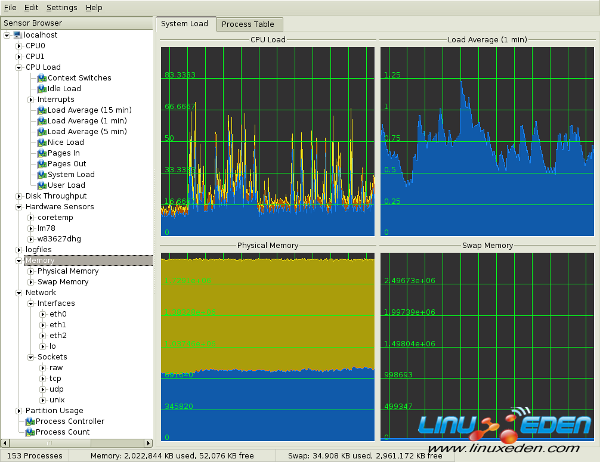Viewport: 600px width, 462px height.
Task: Select the Partition Usage label
Action: [x=54, y=411]
